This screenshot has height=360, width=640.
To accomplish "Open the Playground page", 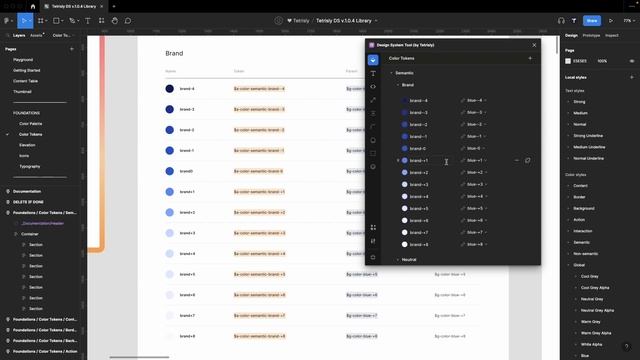I will click(23, 60).
